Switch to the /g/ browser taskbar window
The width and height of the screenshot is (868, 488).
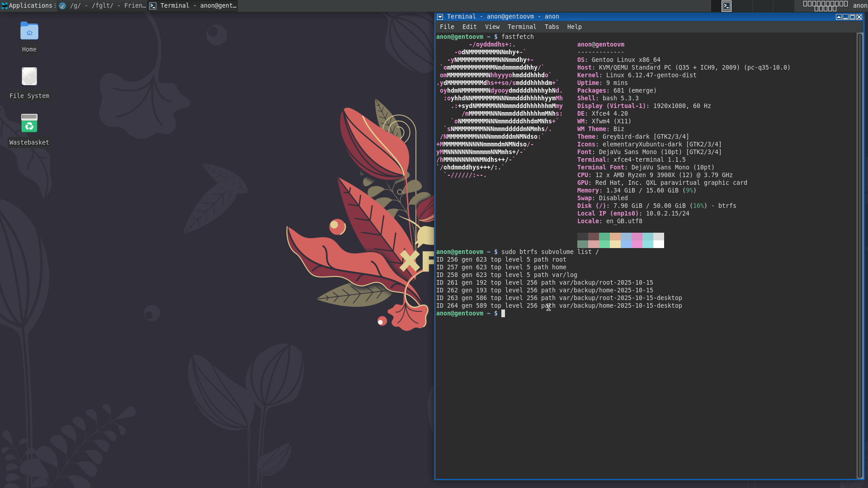coord(103,6)
